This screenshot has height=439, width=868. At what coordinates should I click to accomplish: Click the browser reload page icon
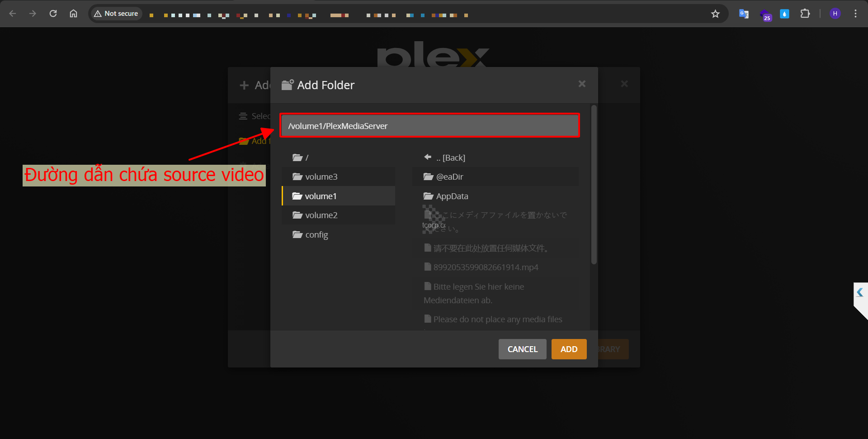[53, 14]
